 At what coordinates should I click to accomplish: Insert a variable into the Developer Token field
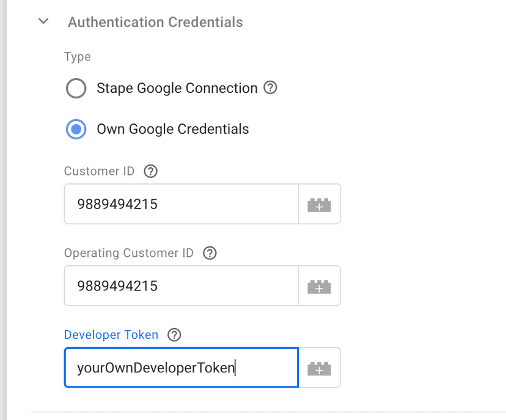(x=319, y=367)
